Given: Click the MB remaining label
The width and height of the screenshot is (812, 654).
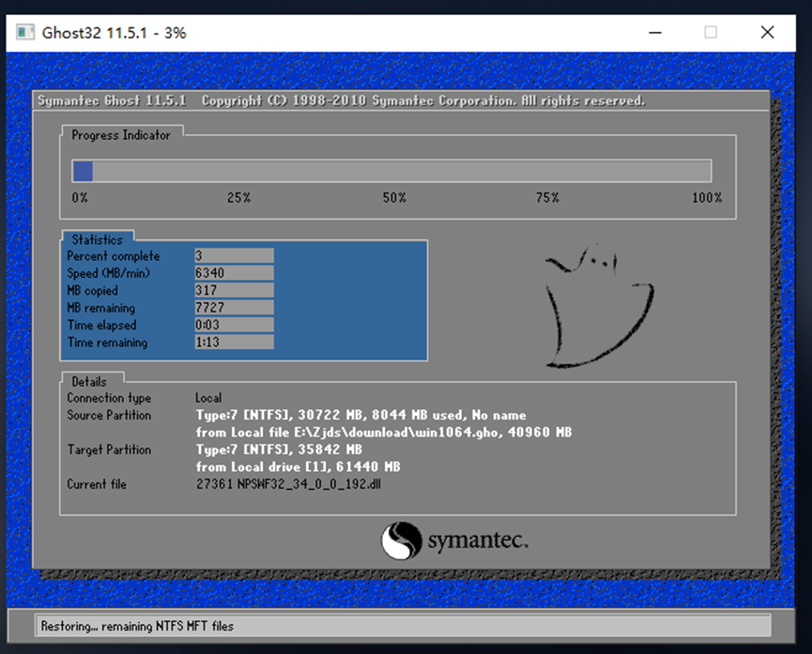Looking at the screenshot, I should coord(101,308).
